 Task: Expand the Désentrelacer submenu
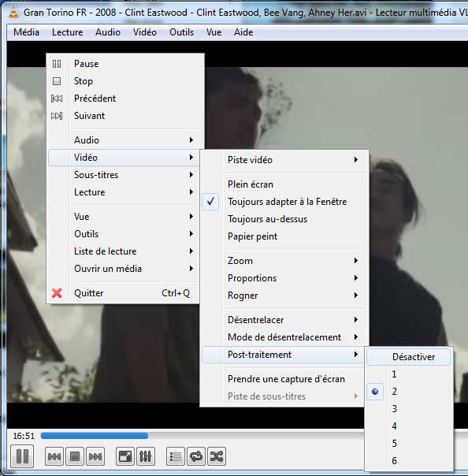click(x=284, y=320)
